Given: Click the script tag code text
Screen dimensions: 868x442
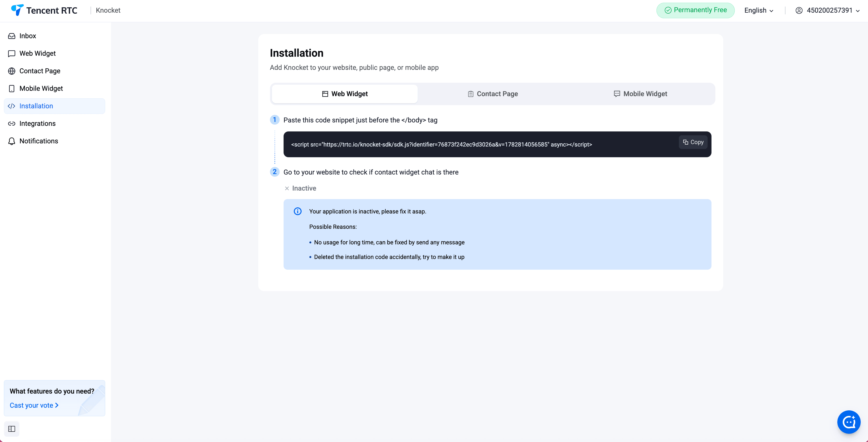Looking at the screenshot, I should click(441, 145).
